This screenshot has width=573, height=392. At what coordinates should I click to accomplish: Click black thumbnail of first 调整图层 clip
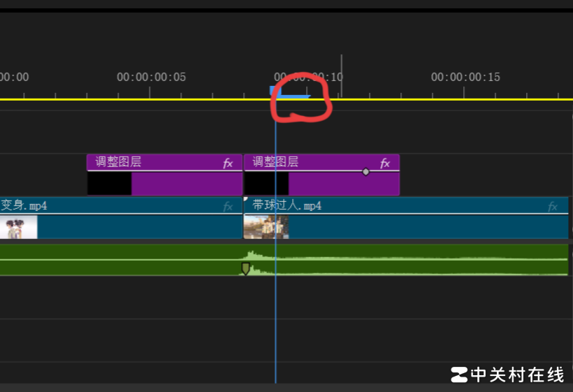tap(109, 184)
